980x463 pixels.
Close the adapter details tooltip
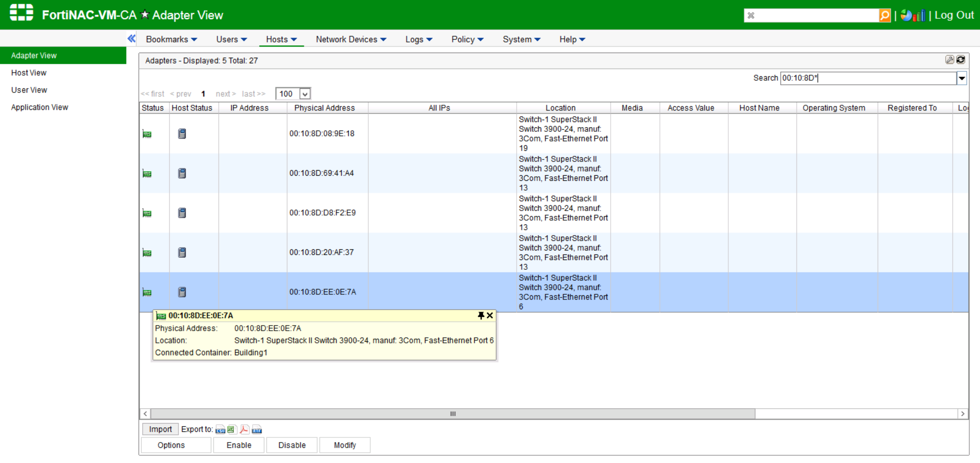(490, 316)
